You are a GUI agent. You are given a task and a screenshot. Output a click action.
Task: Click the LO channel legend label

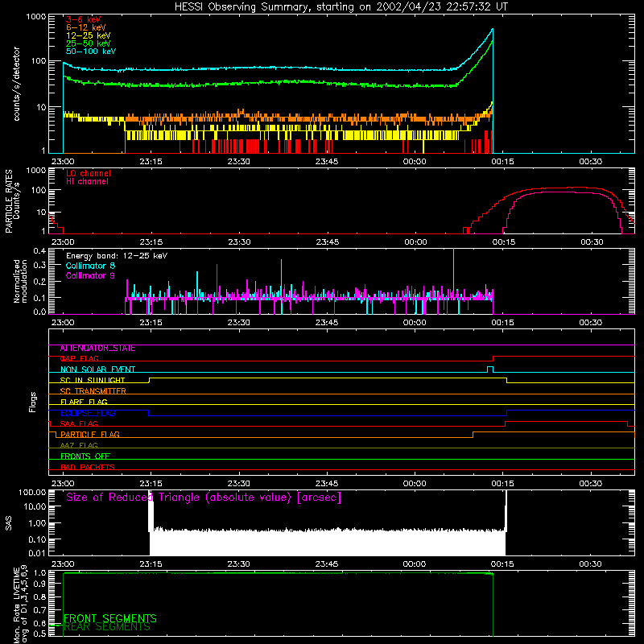click(x=89, y=173)
